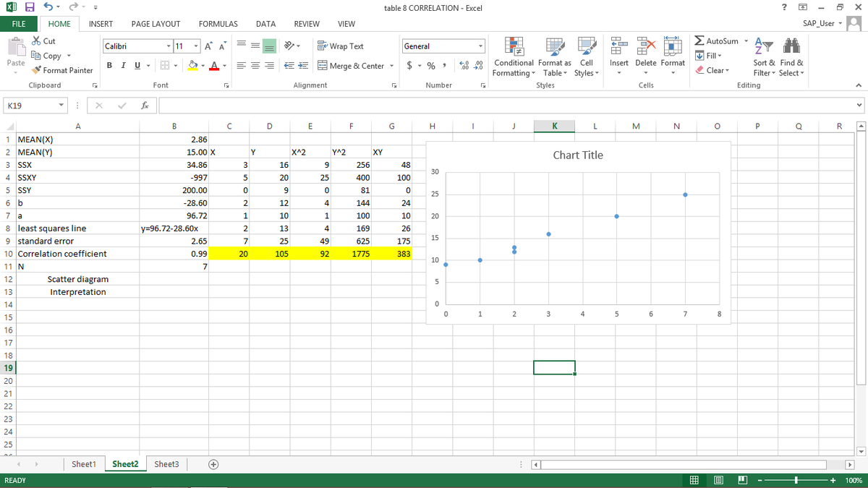868x488 pixels.
Task: Undo the last action
Action: 49,8
